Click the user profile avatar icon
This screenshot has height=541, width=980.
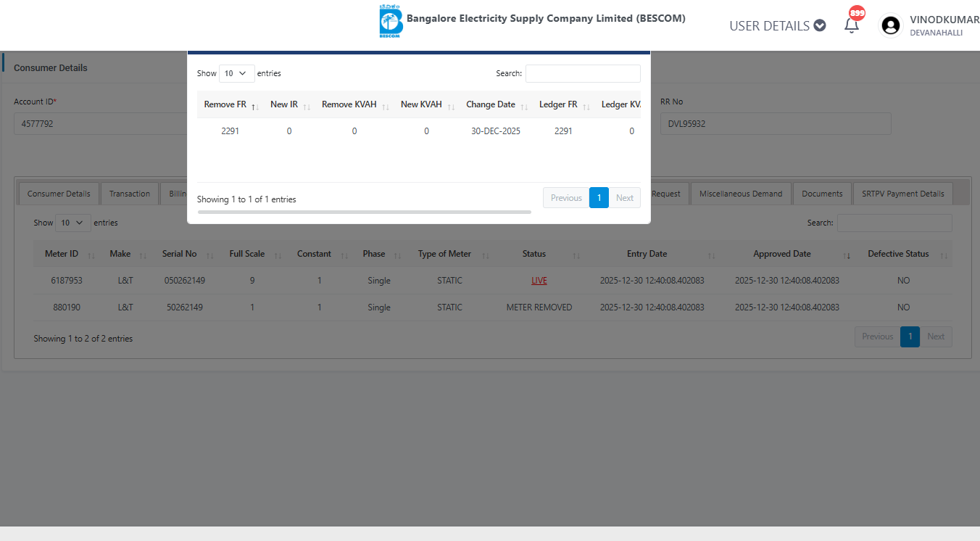[x=890, y=25]
